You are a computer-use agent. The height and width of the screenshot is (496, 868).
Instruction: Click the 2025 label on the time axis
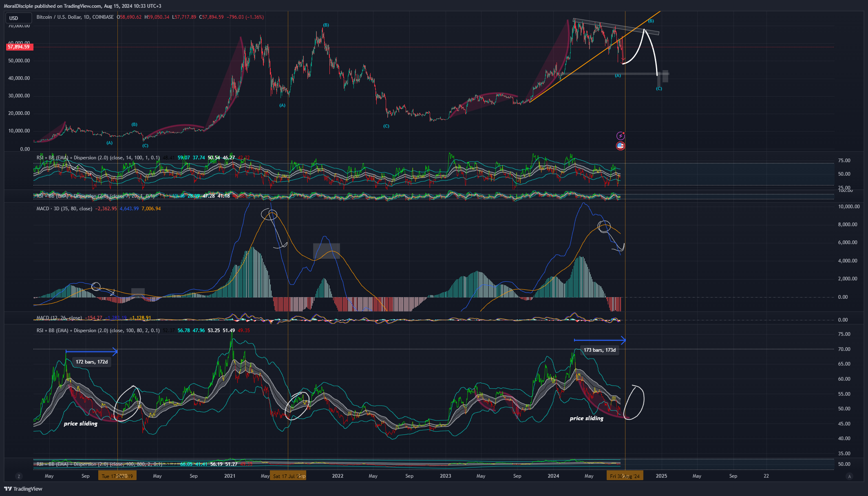point(661,476)
